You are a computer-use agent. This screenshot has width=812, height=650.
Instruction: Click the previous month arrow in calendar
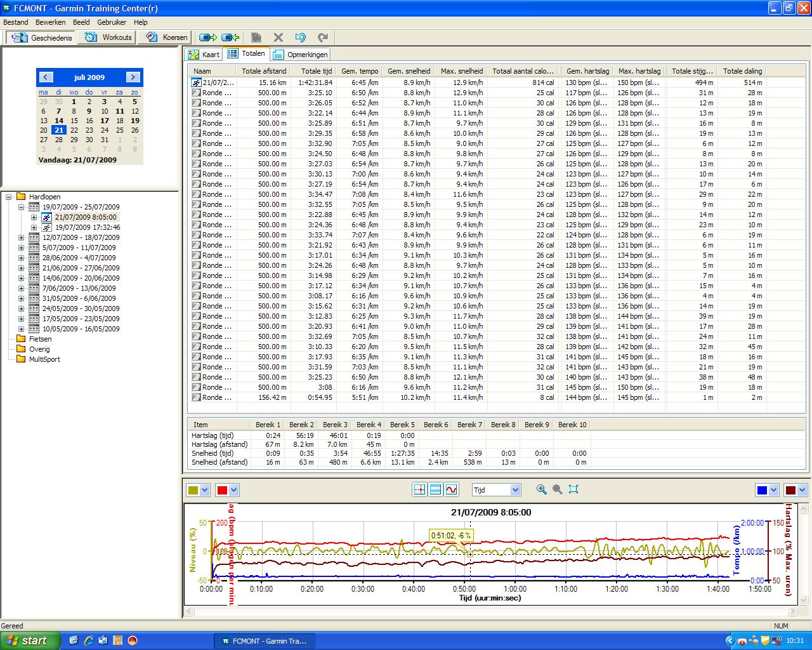click(46, 77)
